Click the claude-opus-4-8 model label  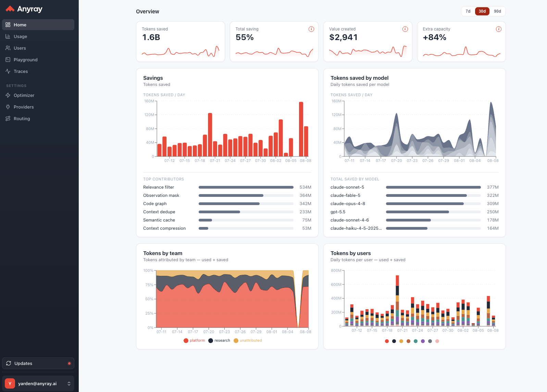pos(348,204)
